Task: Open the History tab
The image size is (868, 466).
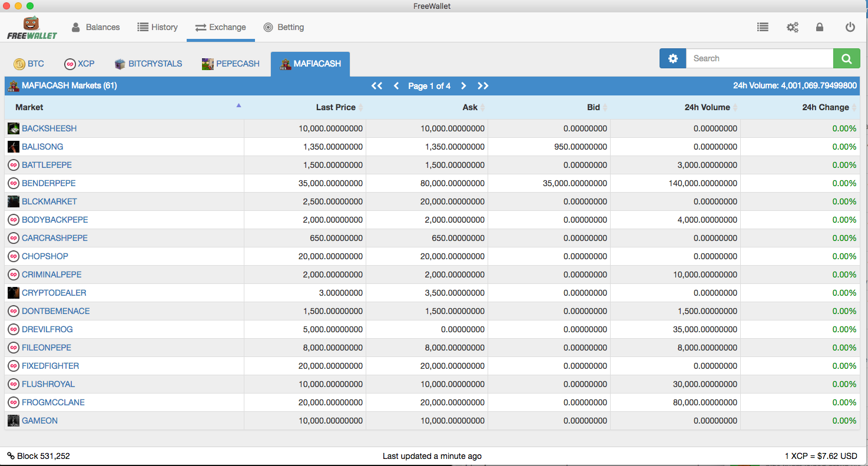Action: tap(157, 27)
